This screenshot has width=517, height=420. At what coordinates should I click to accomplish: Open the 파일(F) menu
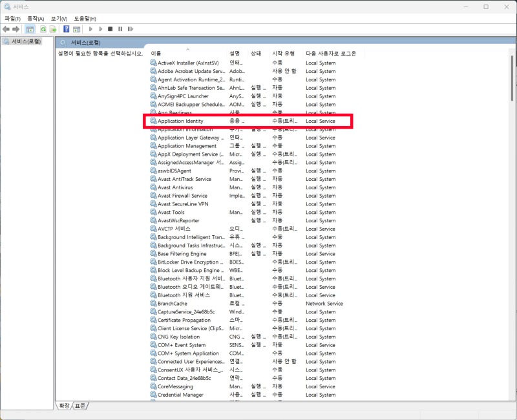12,19
